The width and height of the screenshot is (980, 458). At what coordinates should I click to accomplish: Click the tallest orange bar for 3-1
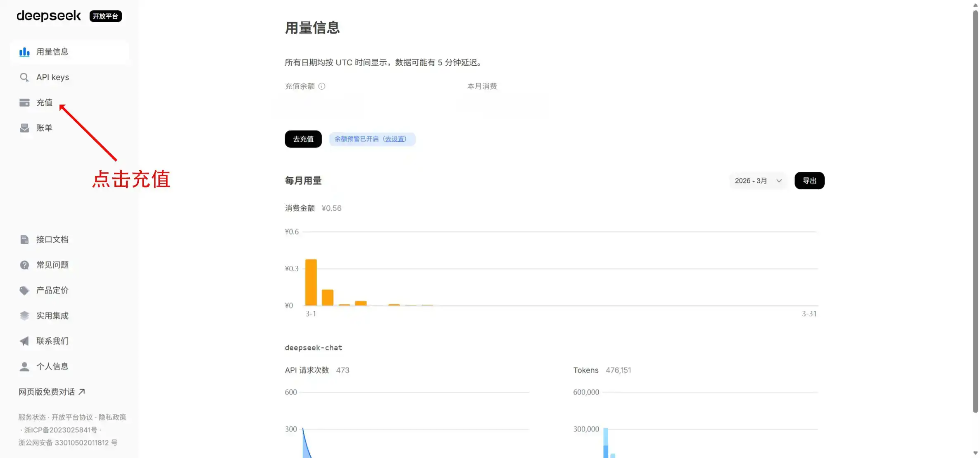pos(311,282)
